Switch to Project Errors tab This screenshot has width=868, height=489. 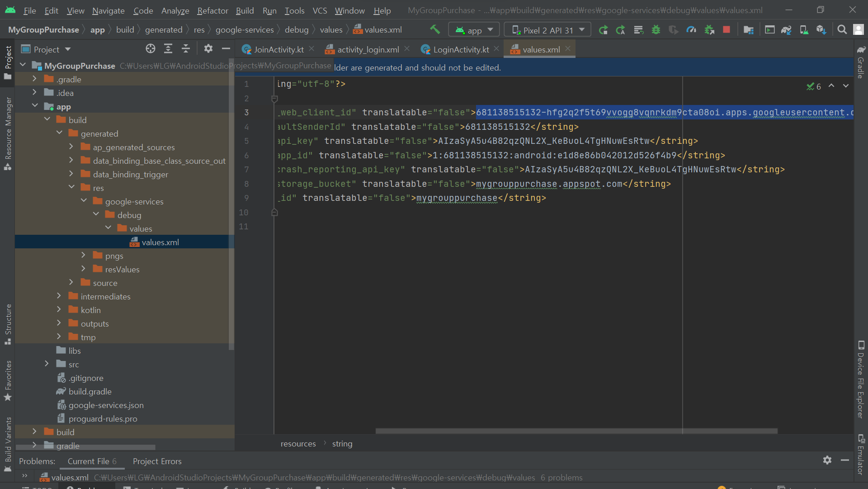click(x=157, y=461)
